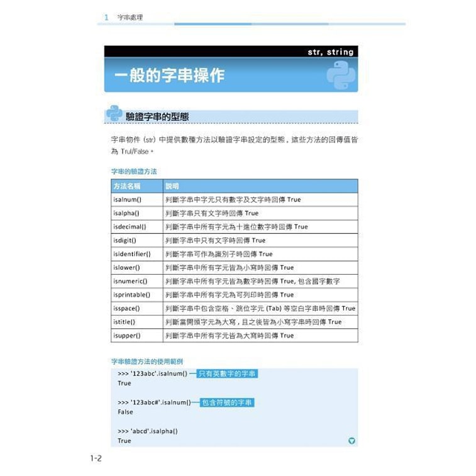The height and width of the screenshot is (476, 476).
Task: Select the istitle() table cell
Action: pyautogui.click(x=137, y=322)
